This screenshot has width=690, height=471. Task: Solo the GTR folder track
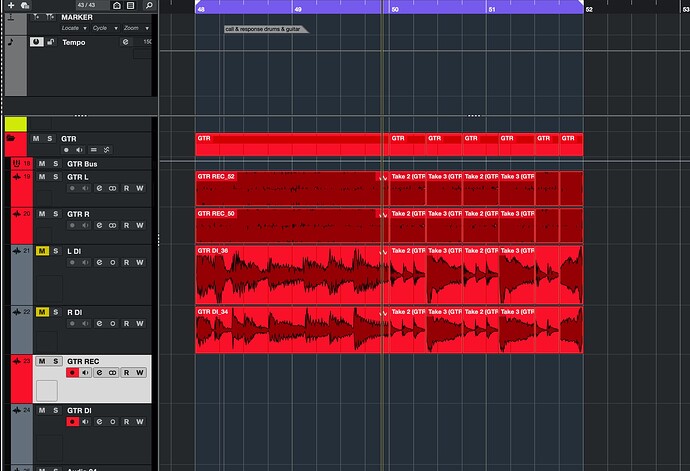tap(50, 138)
